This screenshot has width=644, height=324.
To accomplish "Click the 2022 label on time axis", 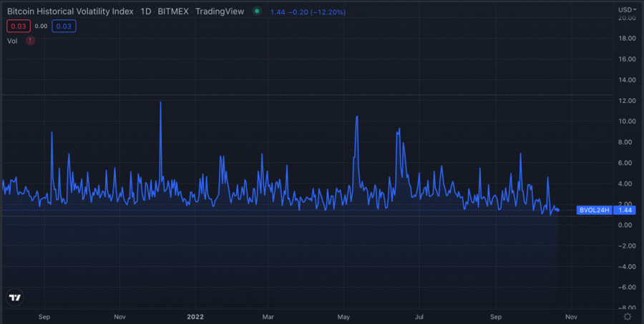I will tap(195, 315).
